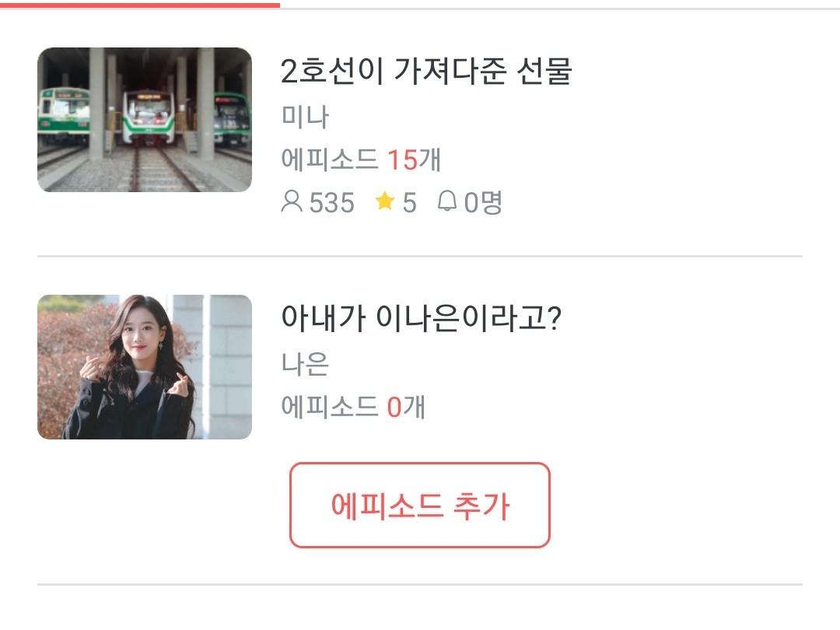Click the 에피소드 추가 button
This screenshot has height=630, width=840.
pos(420,506)
